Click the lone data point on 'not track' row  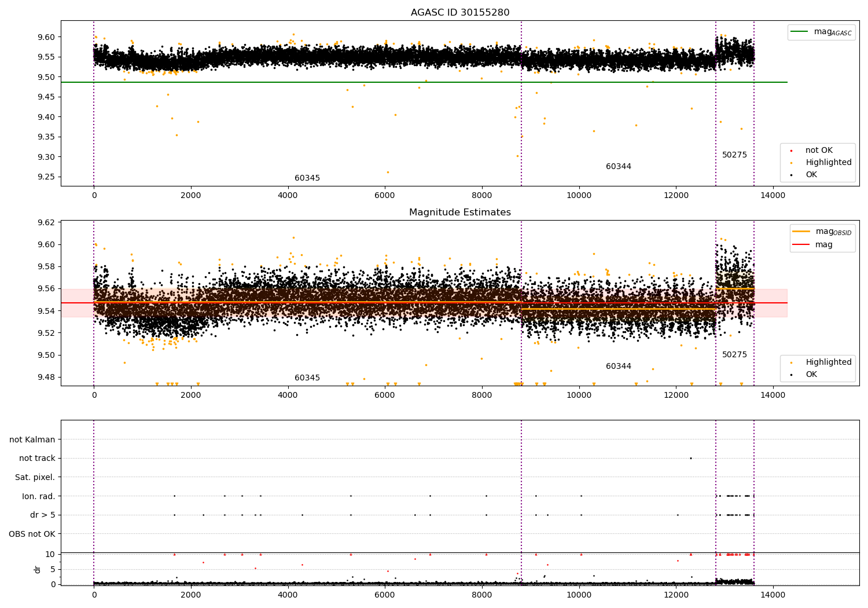tap(690, 459)
